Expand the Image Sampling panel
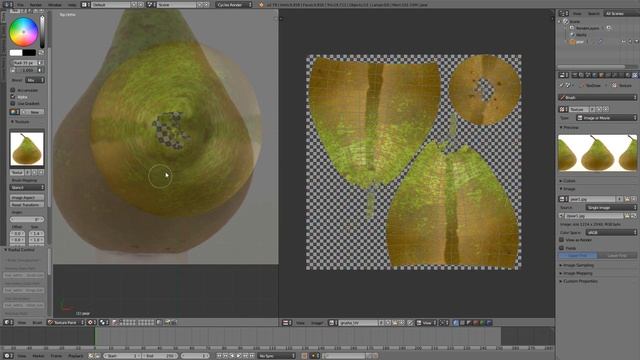 click(577, 265)
